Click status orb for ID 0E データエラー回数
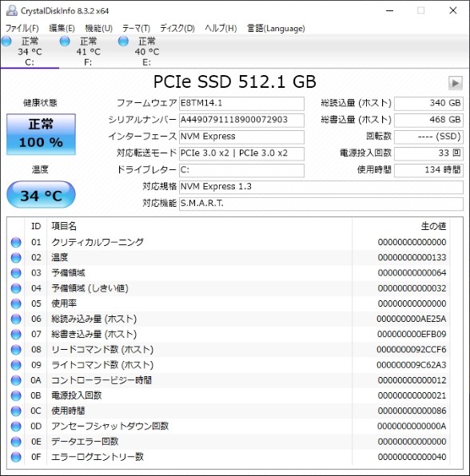The image size is (470, 476). 16,442
